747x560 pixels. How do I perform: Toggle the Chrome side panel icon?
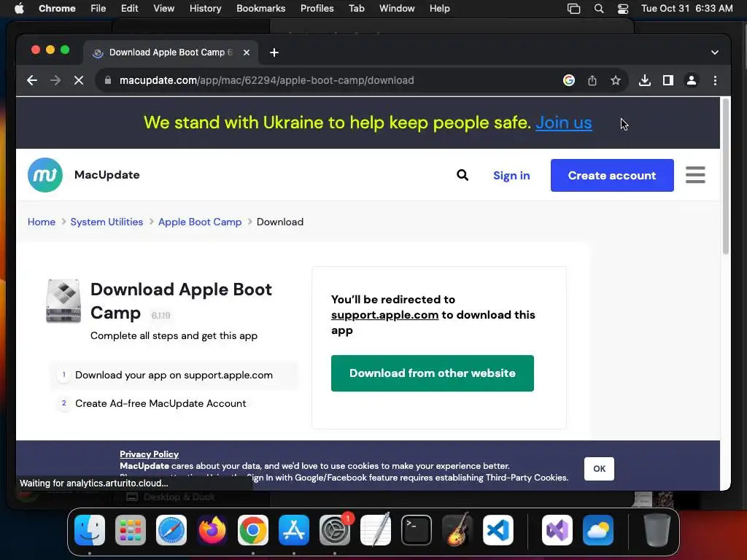[668, 80]
